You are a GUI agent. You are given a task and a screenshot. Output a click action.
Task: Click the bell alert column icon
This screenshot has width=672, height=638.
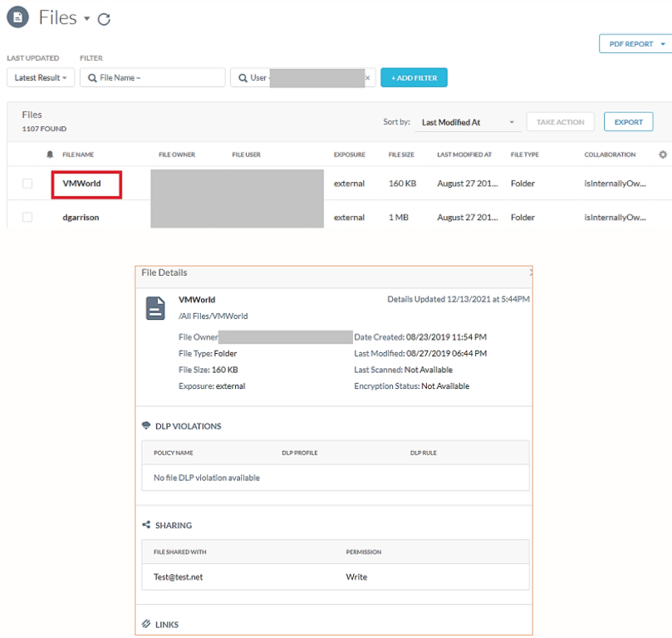pos(50,155)
